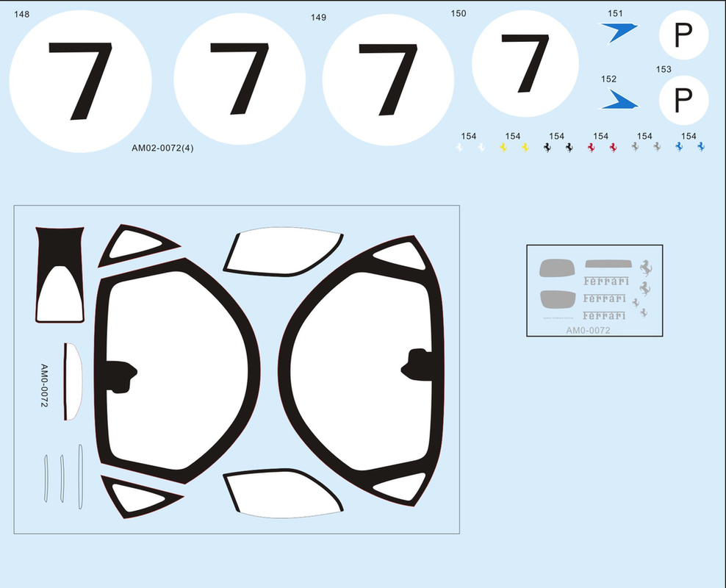Image resolution: width=726 pixels, height=588 pixels.
Task: Click the top center white window template
Action: (x=284, y=251)
